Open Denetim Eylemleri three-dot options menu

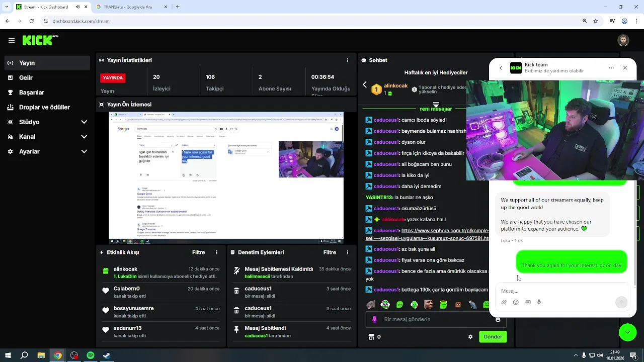point(347,252)
